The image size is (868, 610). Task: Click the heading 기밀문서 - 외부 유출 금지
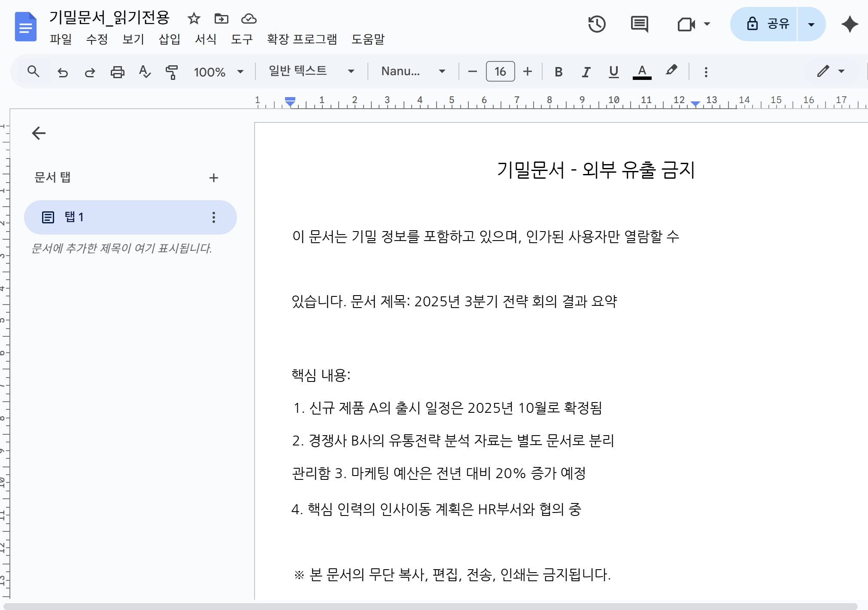click(596, 170)
